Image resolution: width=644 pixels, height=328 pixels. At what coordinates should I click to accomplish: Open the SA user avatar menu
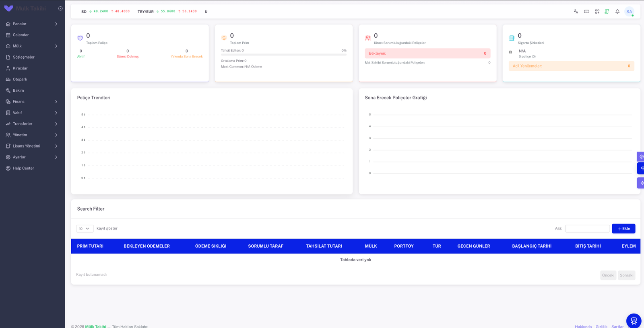(x=629, y=12)
